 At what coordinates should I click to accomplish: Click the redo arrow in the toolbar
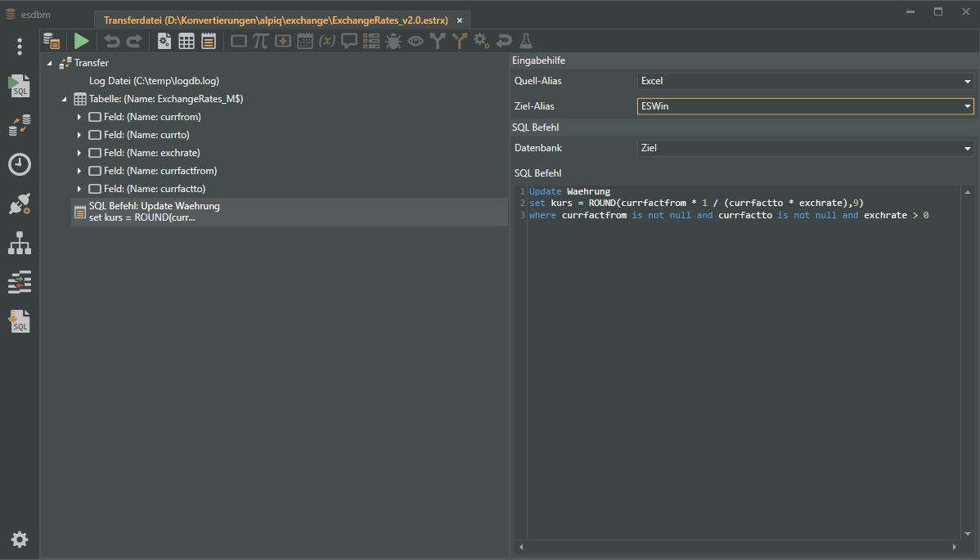click(x=134, y=41)
